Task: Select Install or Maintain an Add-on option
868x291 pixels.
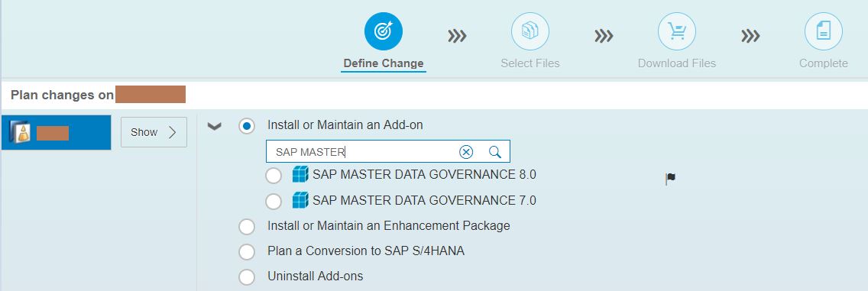Action: pos(246,125)
